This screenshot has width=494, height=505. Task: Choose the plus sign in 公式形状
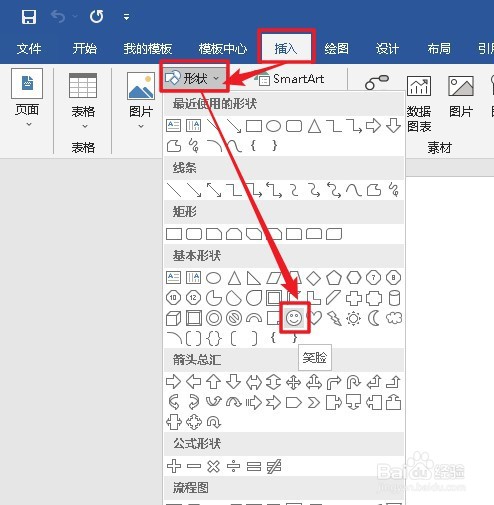pyautogui.click(x=174, y=466)
